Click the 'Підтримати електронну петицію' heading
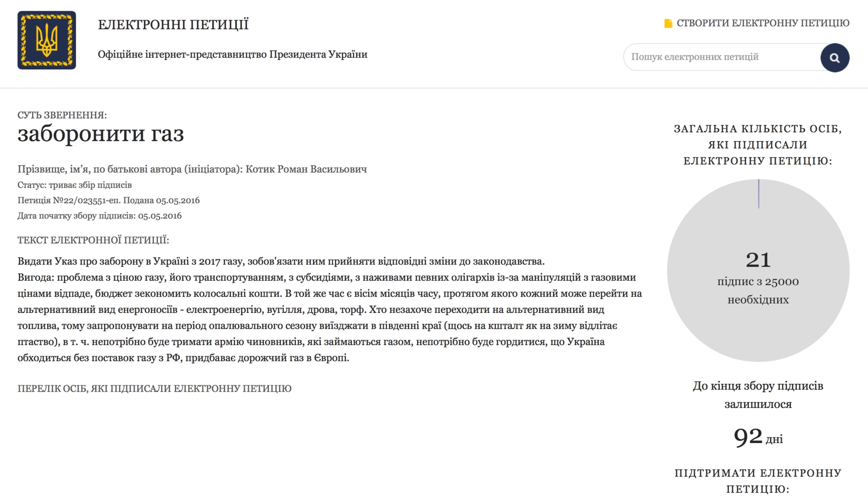 point(758,481)
